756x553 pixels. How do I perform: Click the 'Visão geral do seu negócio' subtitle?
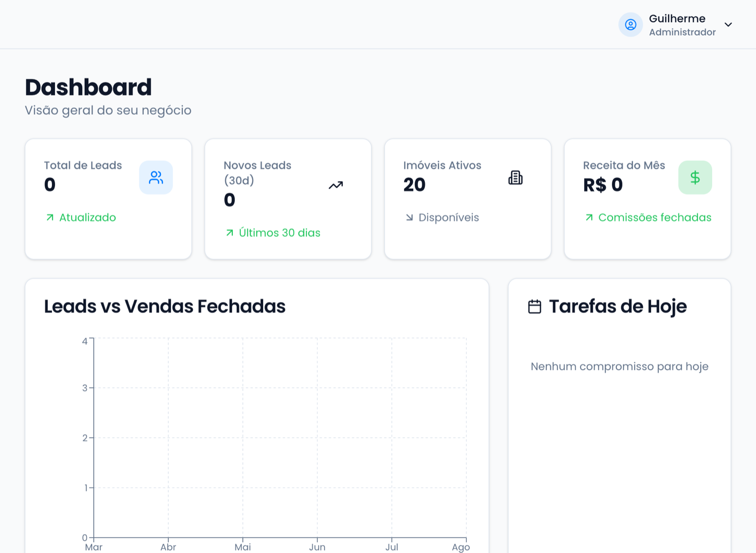pos(108,110)
